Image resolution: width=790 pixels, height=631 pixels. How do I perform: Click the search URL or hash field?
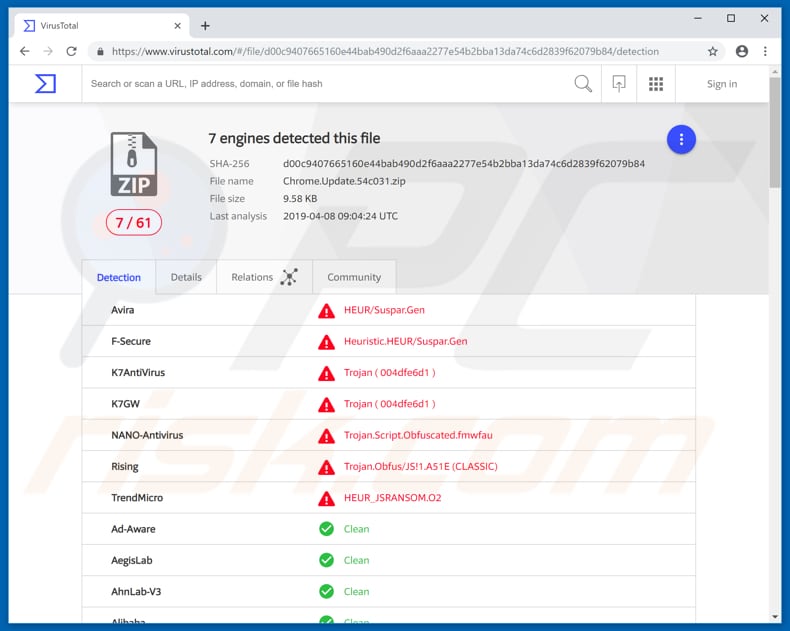(320, 84)
